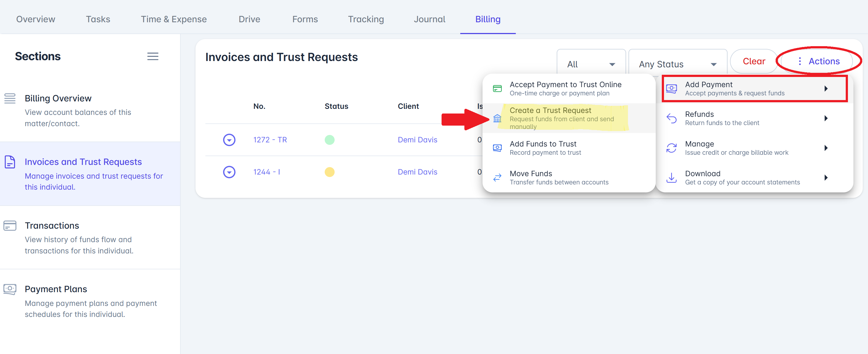Expand the Add Payment submenu arrow
Viewport: 868px width, 354px height.
click(x=826, y=88)
